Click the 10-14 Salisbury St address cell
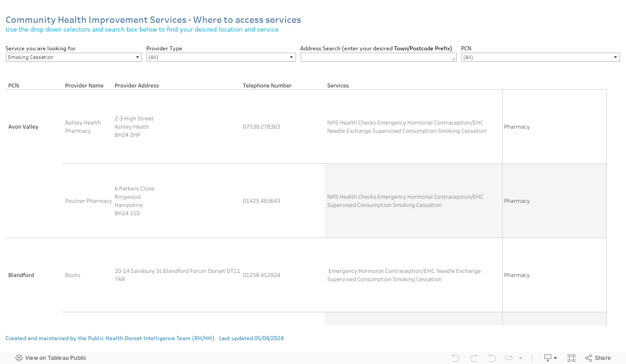This screenshot has height=364, width=626. point(177,275)
